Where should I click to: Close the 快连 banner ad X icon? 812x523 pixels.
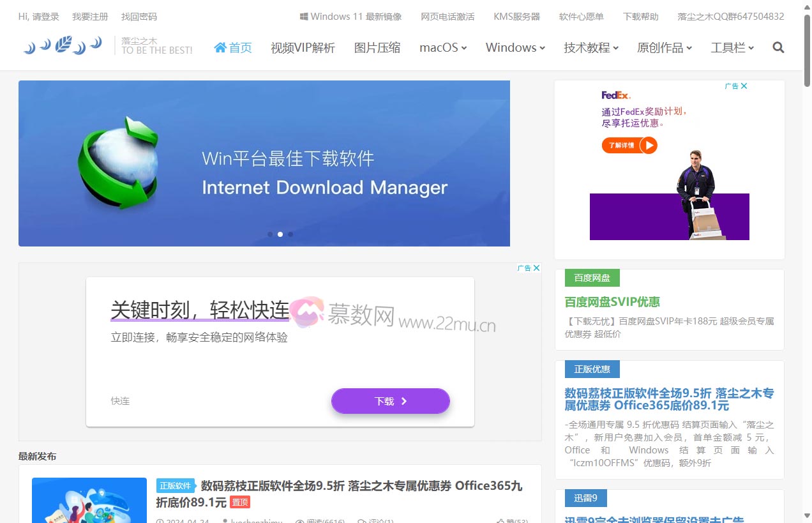pos(536,268)
